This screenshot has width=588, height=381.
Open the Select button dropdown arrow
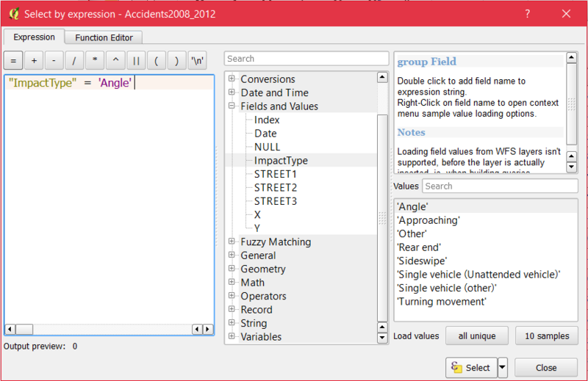503,368
